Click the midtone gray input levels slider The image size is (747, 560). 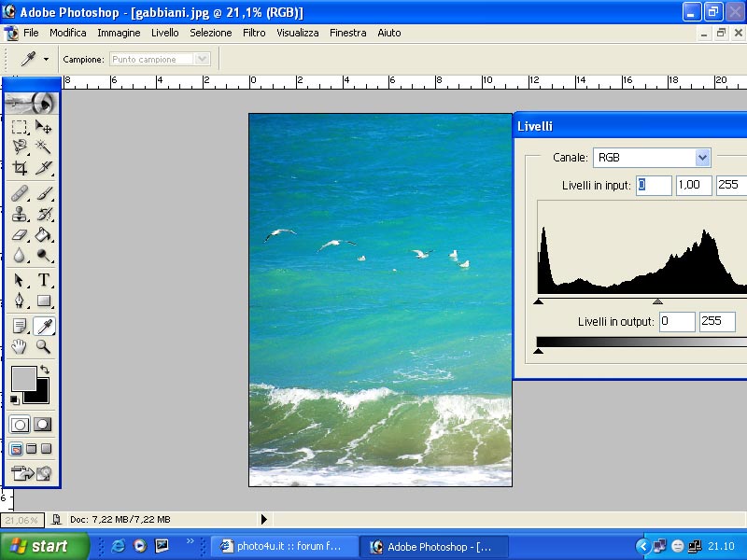pos(657,301)
